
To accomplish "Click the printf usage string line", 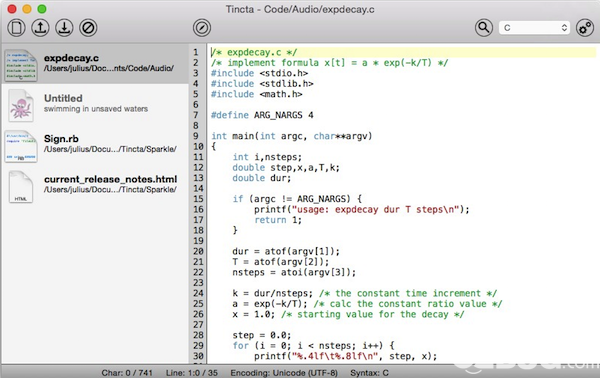I will click(362, 209).
